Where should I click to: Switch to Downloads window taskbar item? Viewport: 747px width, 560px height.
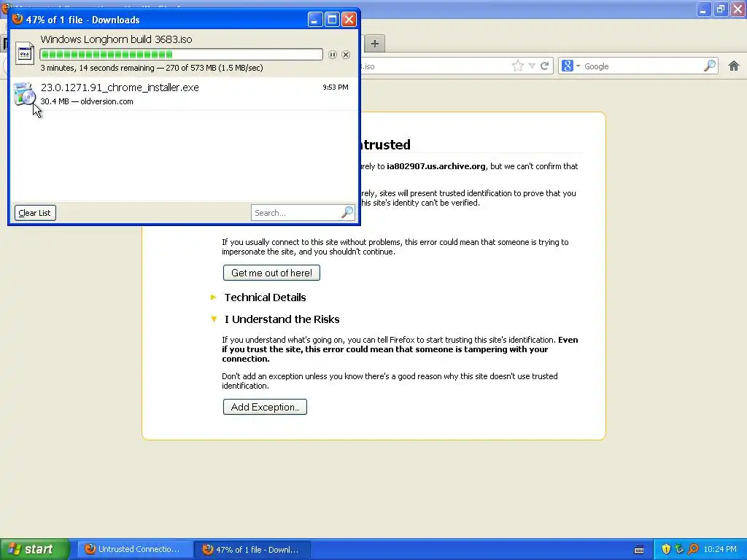click(x=252, y=549)
